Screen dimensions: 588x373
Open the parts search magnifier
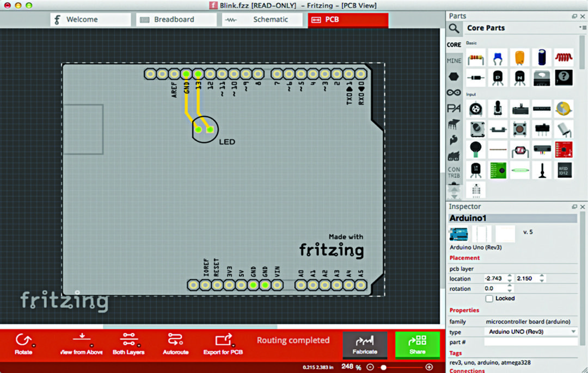[454, 28]
